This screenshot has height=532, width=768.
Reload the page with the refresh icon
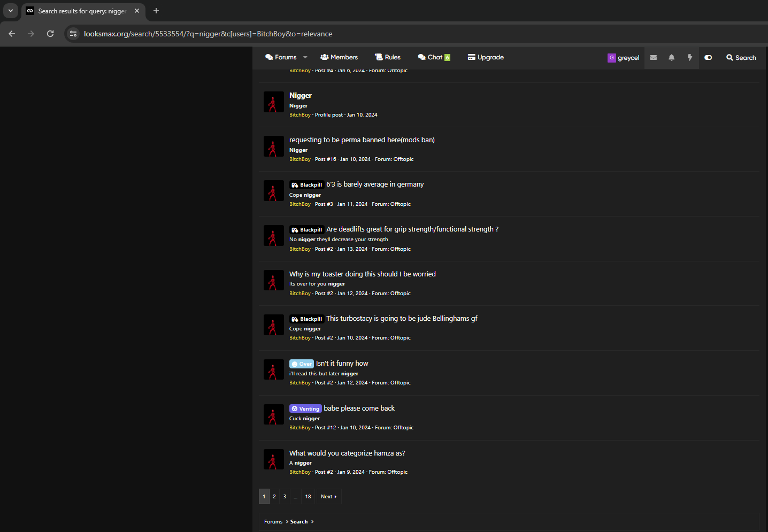point(50,34)
